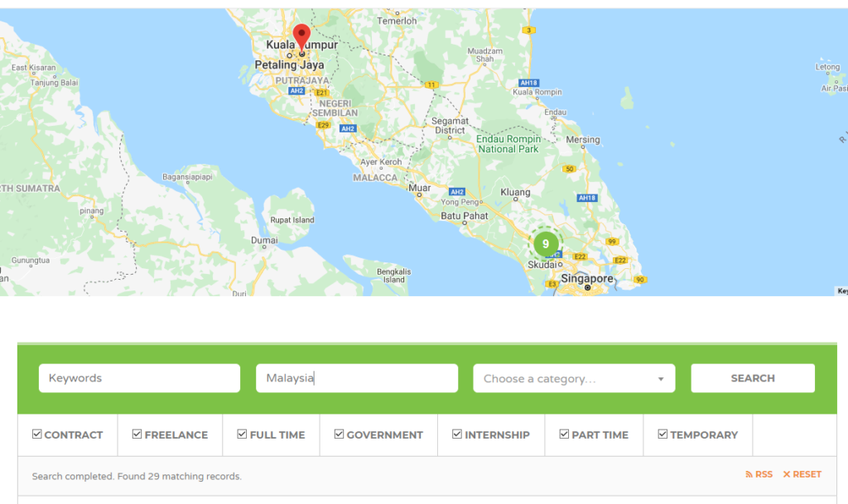848x504 pixels.
Task: Toggle the Full Time checkbox
Action: click(242, 434)
